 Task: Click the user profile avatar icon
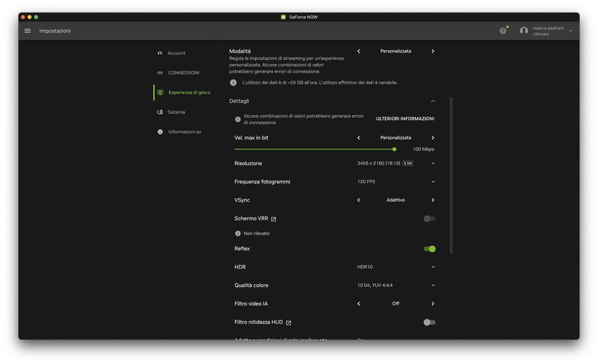click(x=524, y=31)
